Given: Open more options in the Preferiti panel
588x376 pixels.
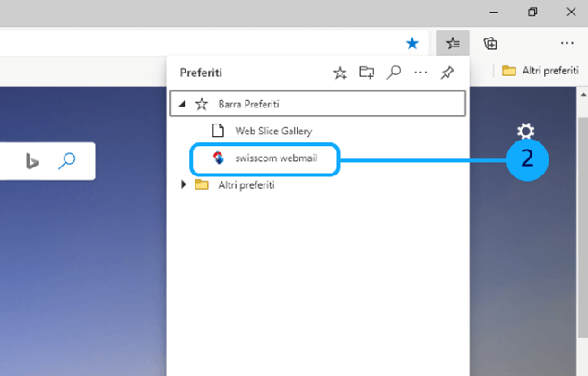Looking at the screenshot, I should pyautogui.click(x=419, y=73).
